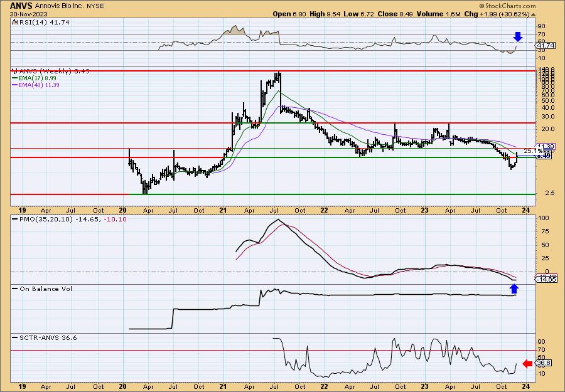Click the 22 year label on the price panel time axis

pos(325,211)
